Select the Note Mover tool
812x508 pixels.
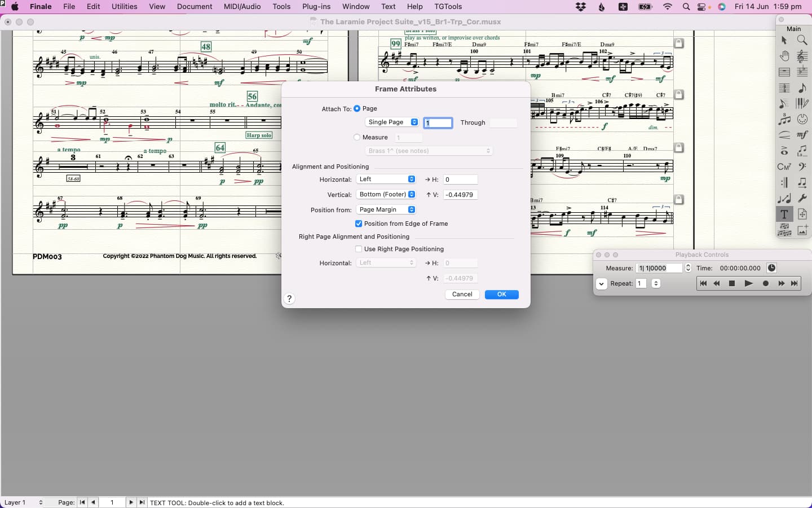802,182
